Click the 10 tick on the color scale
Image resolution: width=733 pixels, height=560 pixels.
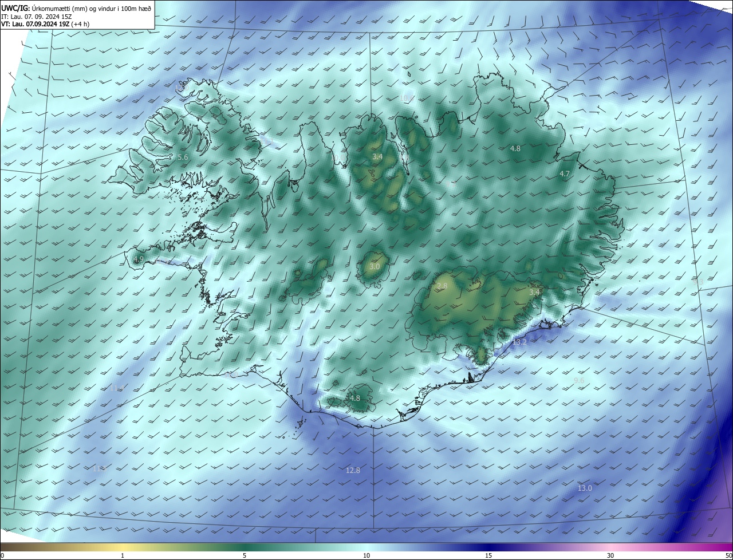coord(366,555)
